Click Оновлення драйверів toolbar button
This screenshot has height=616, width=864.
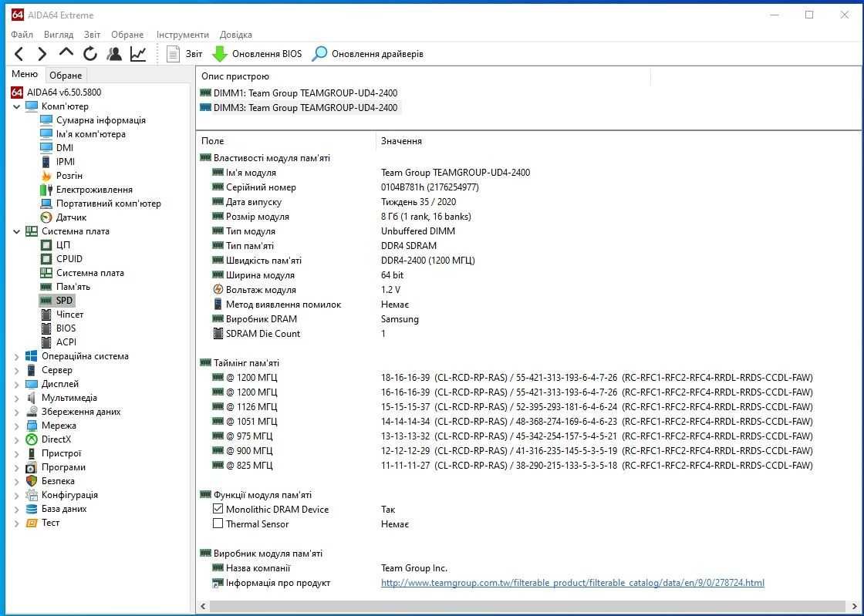(x=367, y=54)
